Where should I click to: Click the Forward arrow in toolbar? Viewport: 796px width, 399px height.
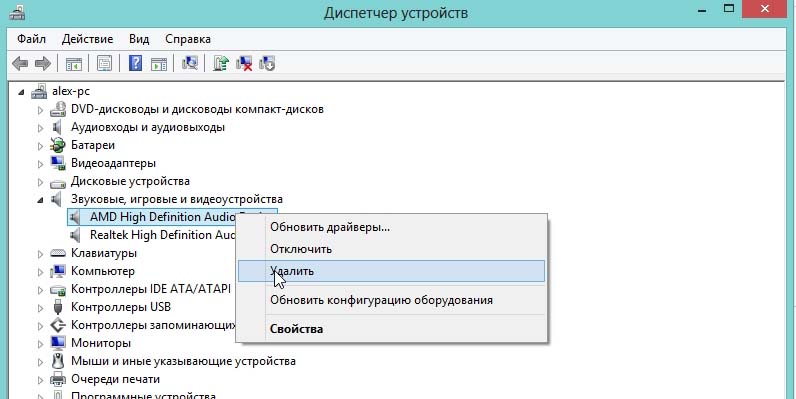[x=43, y=63]
